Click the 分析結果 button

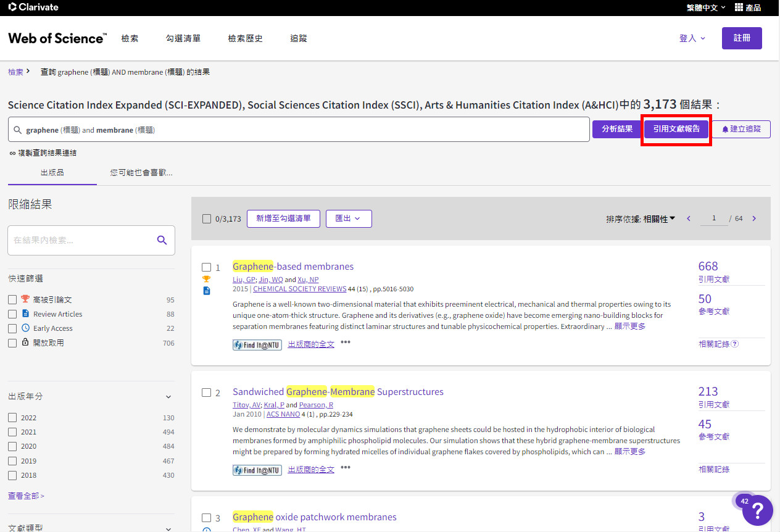pyautogui.click(x=616, y=129)
